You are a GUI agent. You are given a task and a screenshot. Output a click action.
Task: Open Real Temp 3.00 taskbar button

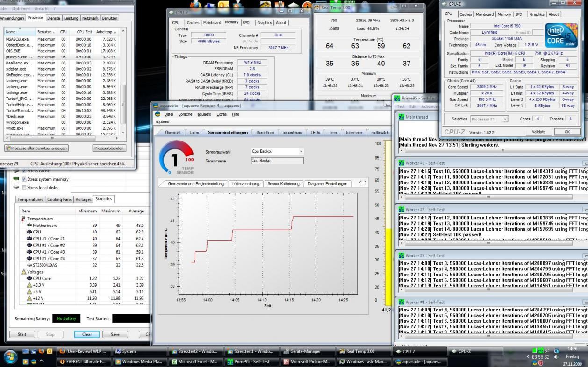click(363, 351)
